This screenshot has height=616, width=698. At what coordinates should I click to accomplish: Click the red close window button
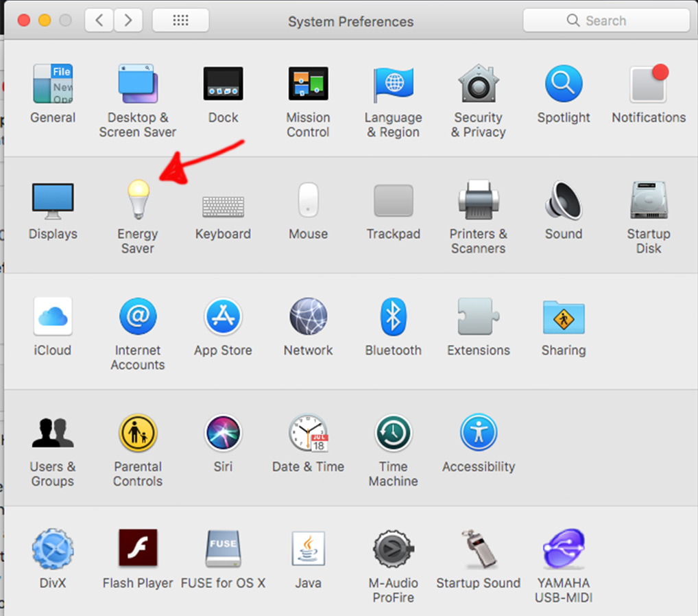click(x=24, y=20)
